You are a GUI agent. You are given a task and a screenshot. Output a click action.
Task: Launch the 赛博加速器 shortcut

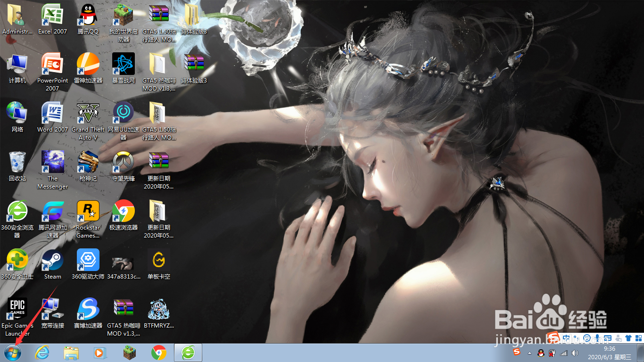pos(88,309)
